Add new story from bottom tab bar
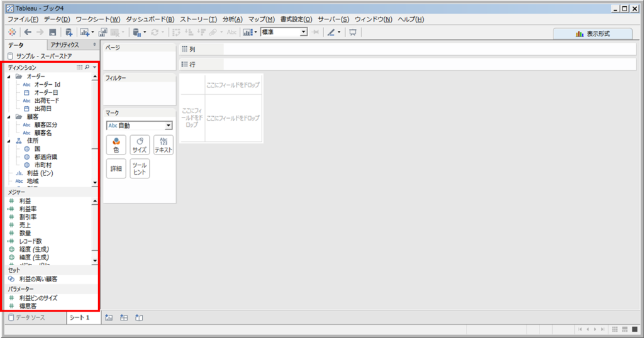644x338 pixels. pyautogui.click(x=139, y=317)
